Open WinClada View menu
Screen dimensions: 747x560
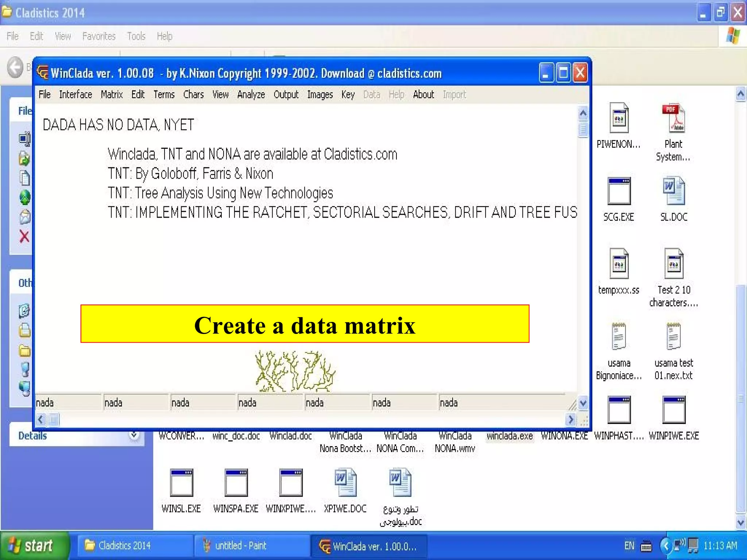click(x=220, y=94)
